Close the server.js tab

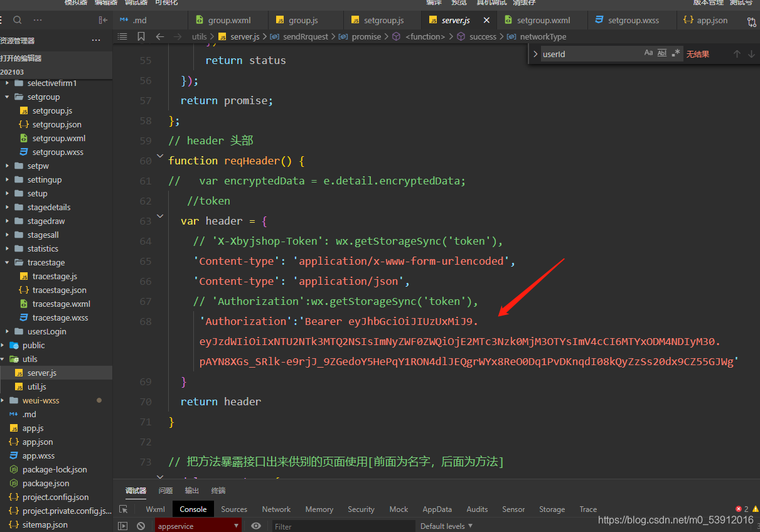[x=486, y=20]
